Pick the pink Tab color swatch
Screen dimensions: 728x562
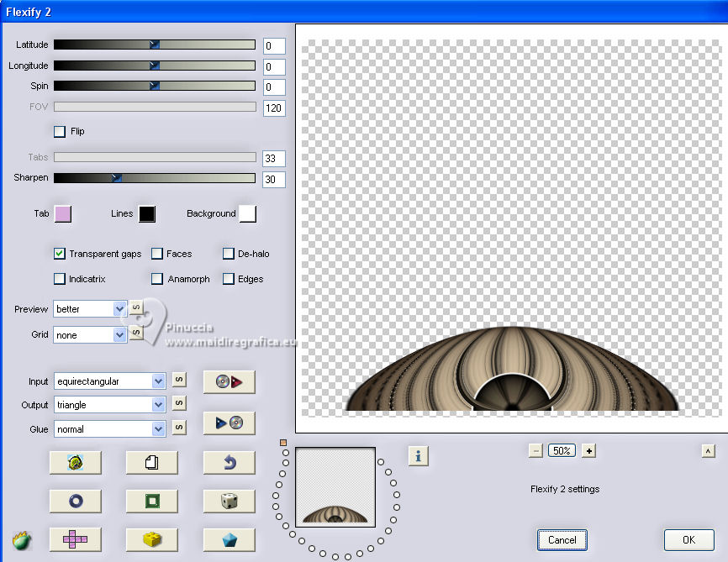coord(63,214)
